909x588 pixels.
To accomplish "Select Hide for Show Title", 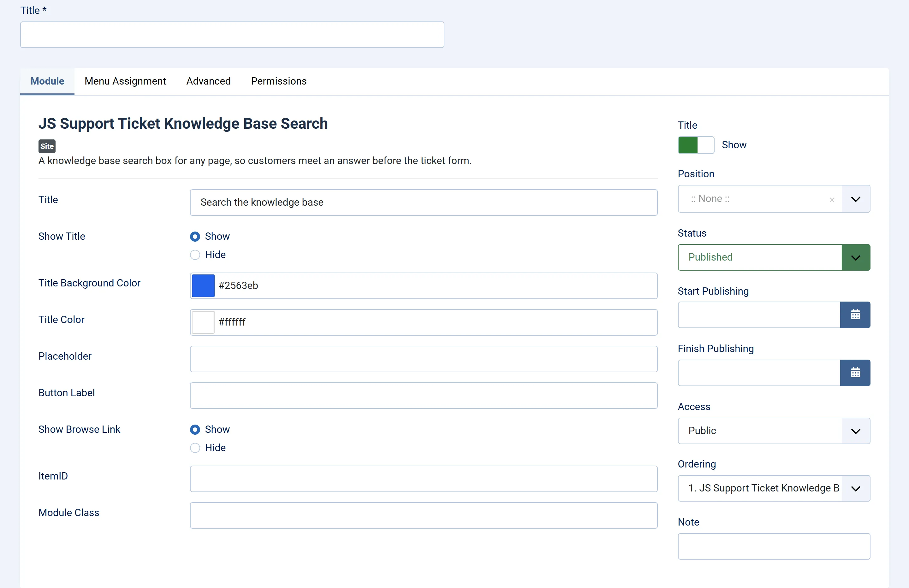I will 195,255.
